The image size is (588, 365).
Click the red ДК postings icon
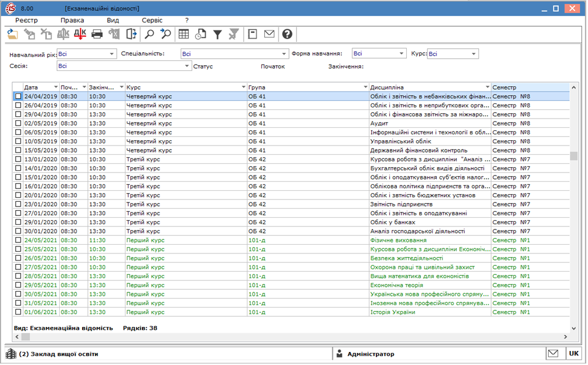coord(80,34)
